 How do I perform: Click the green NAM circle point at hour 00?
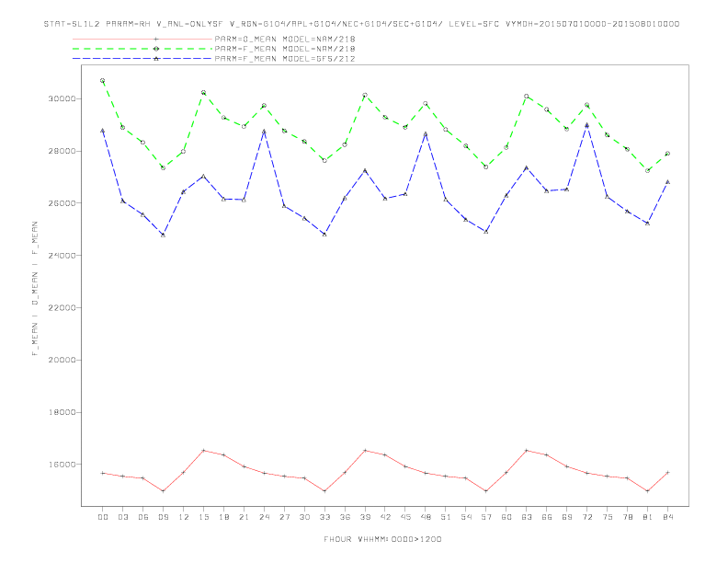[x=103, y=81]
